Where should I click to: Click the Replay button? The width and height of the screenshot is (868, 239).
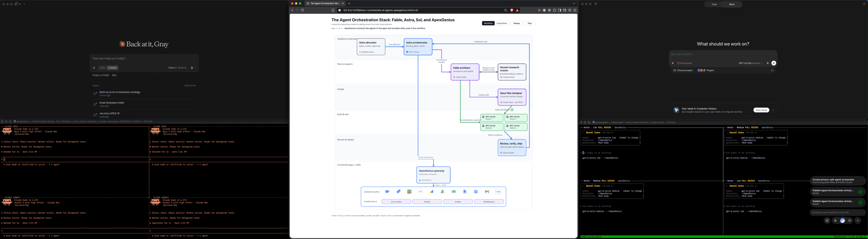pyautogui.click(x=516, y=23)
